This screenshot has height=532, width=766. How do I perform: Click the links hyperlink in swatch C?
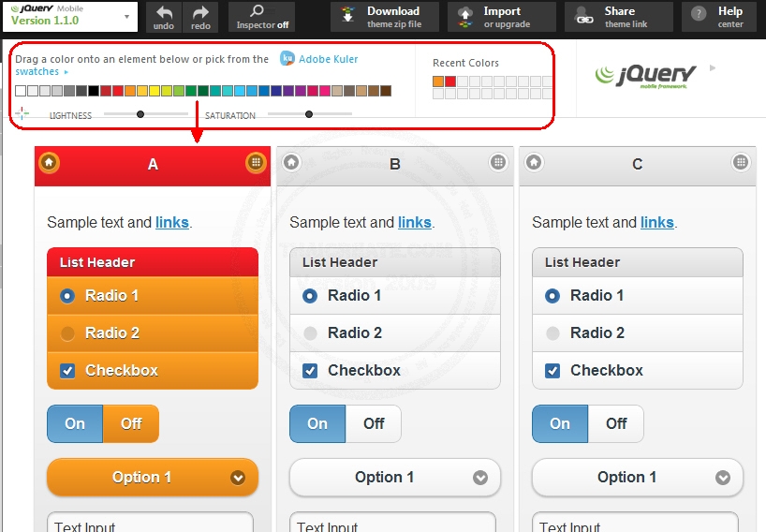tap(657, 222)
